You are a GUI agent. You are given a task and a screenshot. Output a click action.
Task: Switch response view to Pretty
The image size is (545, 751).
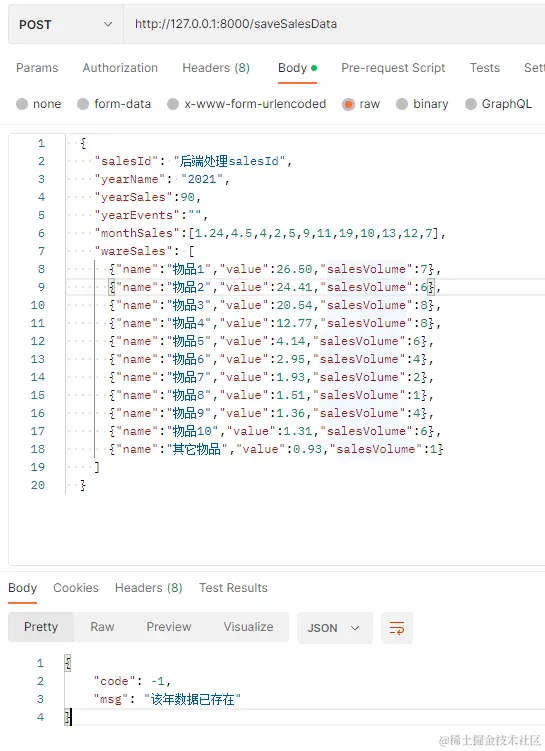pos(41,627)
